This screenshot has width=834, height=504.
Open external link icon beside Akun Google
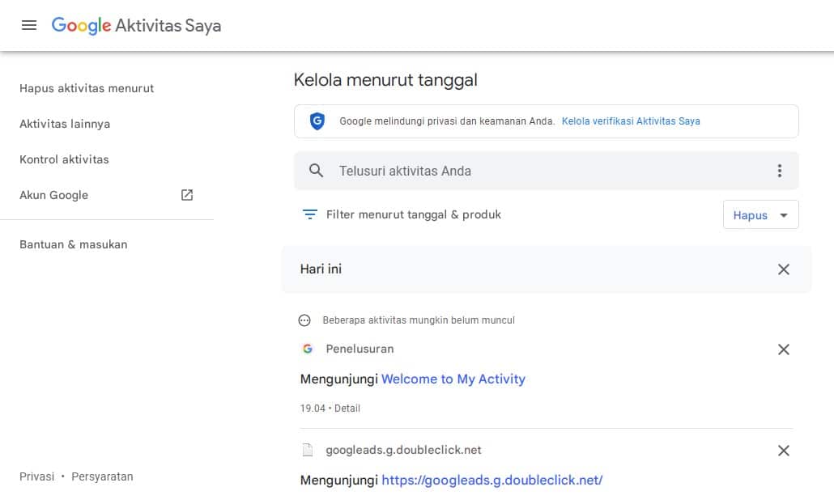[187, 195]
